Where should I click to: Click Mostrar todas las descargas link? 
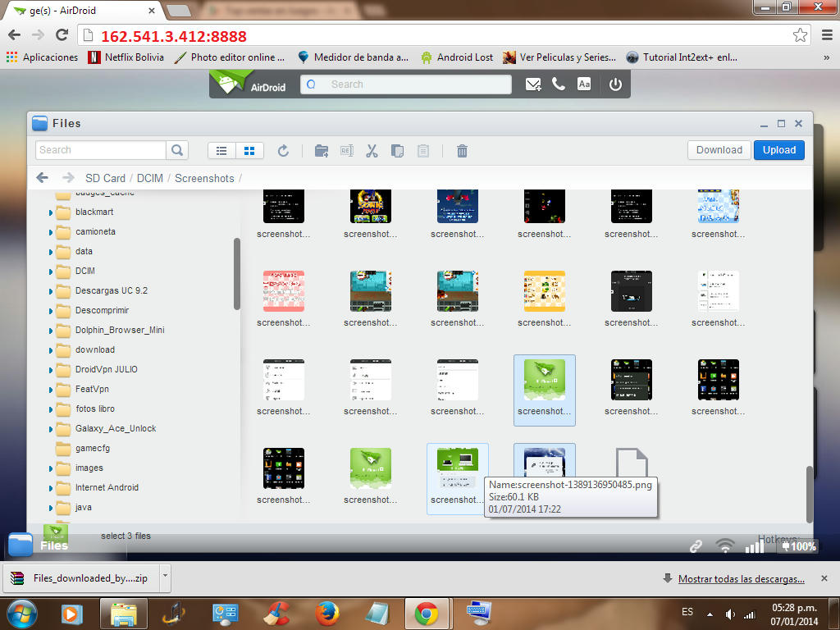[x=741, y=579]
